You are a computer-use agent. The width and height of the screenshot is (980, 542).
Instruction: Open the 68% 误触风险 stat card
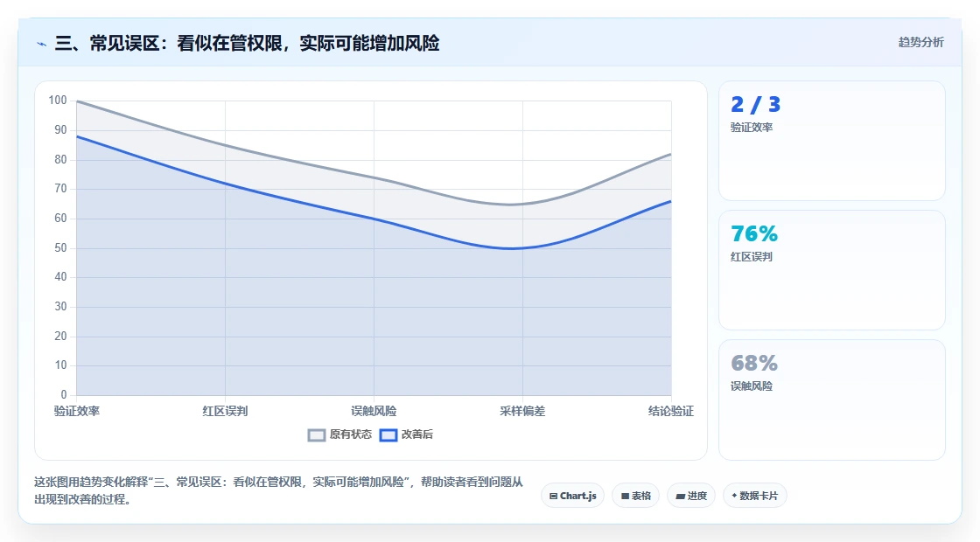(832, 400)
